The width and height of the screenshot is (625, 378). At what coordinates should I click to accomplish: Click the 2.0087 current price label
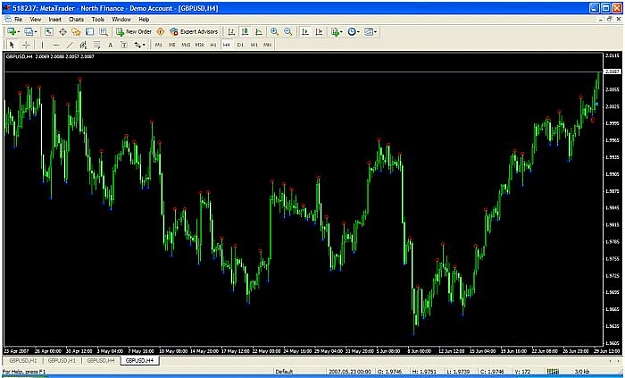(612, 71)
